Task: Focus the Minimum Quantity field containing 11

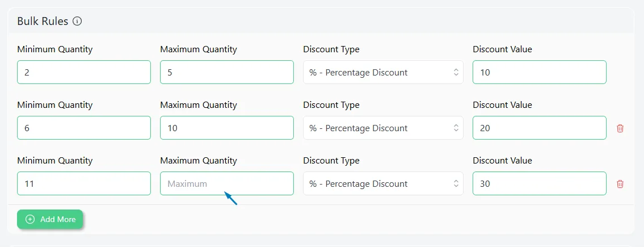Action: coord(84,183)
